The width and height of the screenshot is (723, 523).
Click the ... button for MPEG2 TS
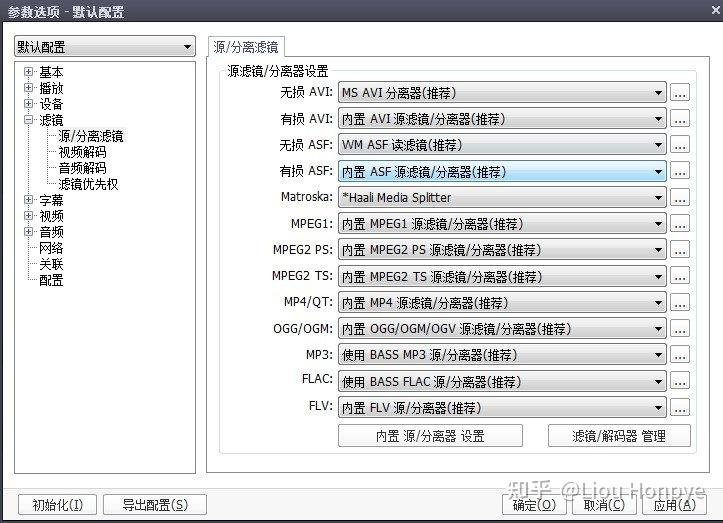pos(680,277)
